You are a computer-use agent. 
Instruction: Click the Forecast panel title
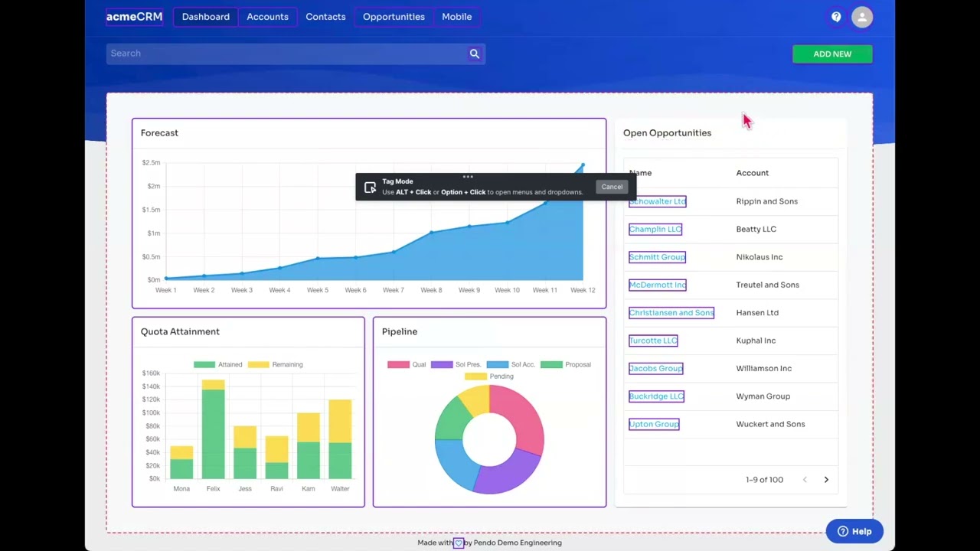click(x=159, y=133)
